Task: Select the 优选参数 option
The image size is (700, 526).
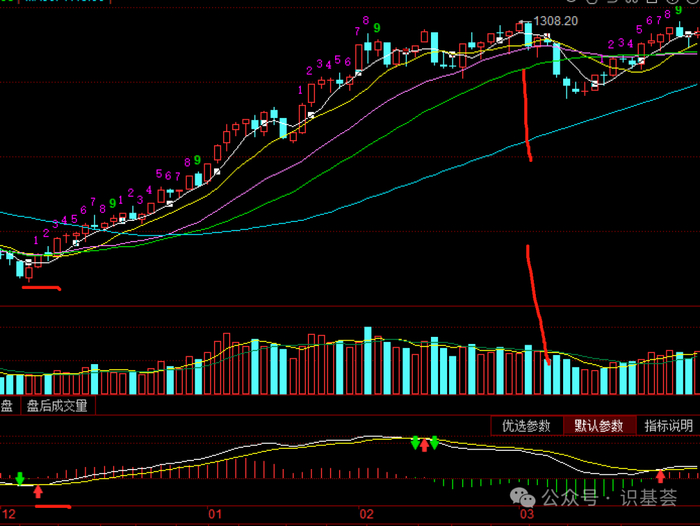Action: coord(526,426)
